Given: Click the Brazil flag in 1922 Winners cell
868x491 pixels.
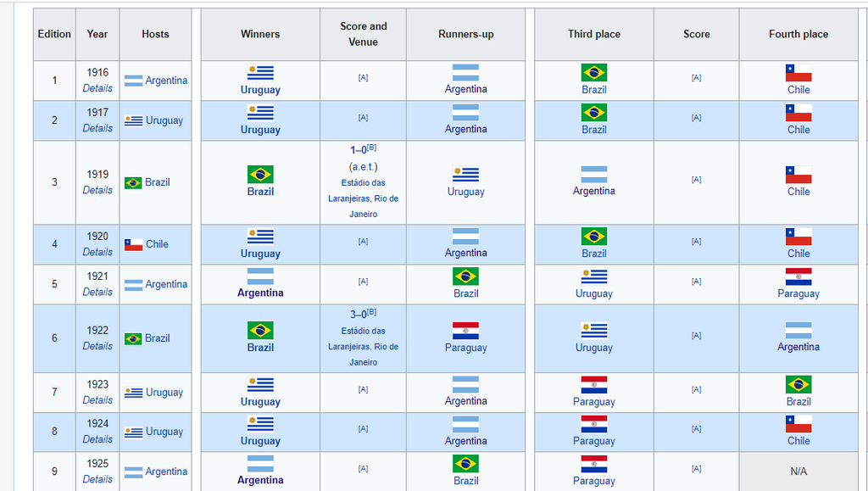Looking at the screenshot, I should pyautogui.click(x=260, y=331).
